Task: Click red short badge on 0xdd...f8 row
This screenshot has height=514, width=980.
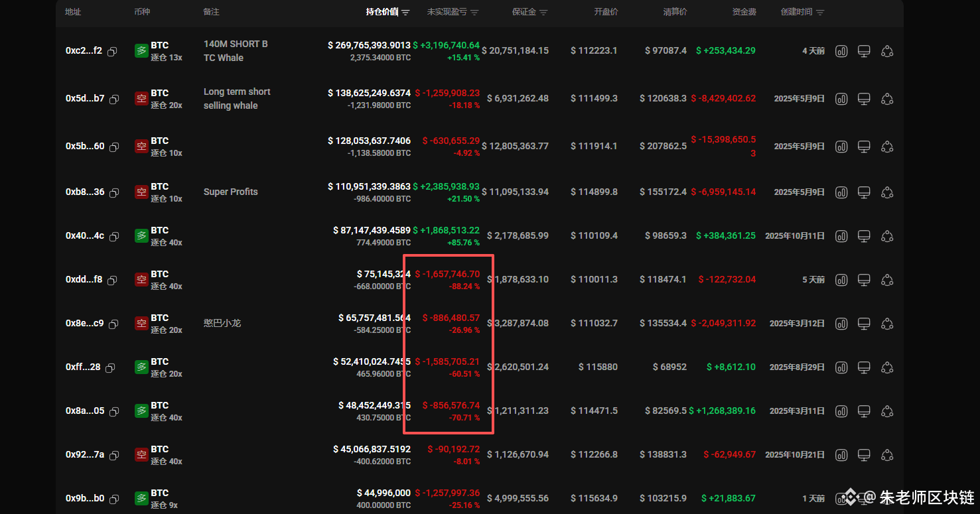Action: [141, 280]
